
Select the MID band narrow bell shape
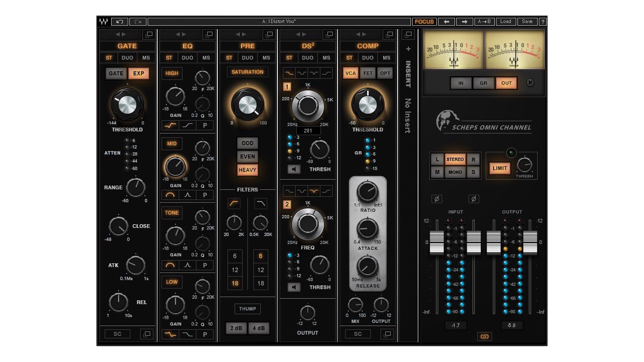pos(188,195)
